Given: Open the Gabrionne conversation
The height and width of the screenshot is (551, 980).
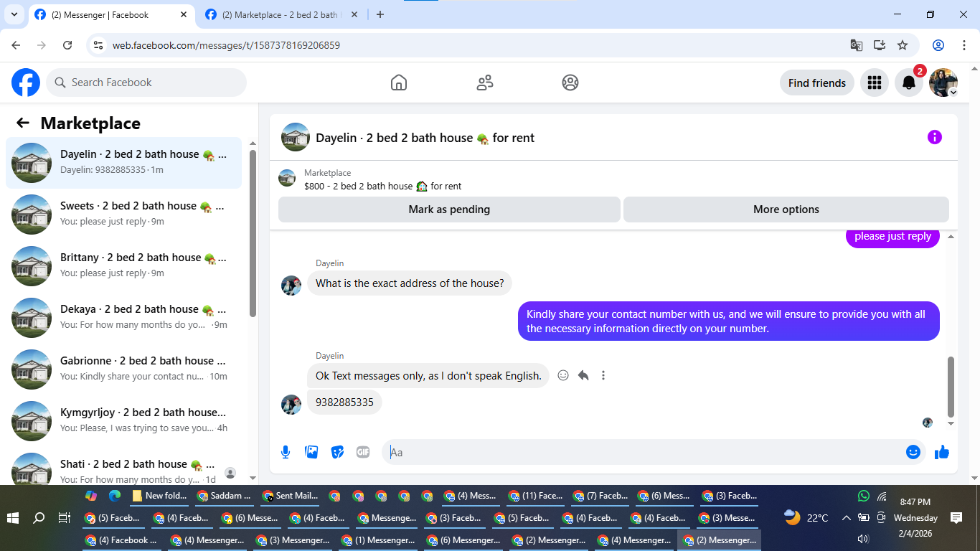Looking at the screenshot, I should pyautogui.click(x=124, y=369).
